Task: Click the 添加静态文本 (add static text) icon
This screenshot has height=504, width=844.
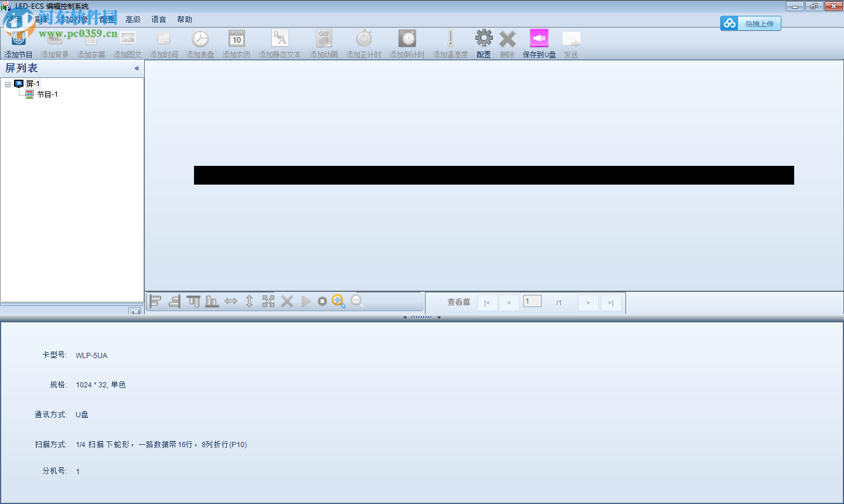Action: 280,39
